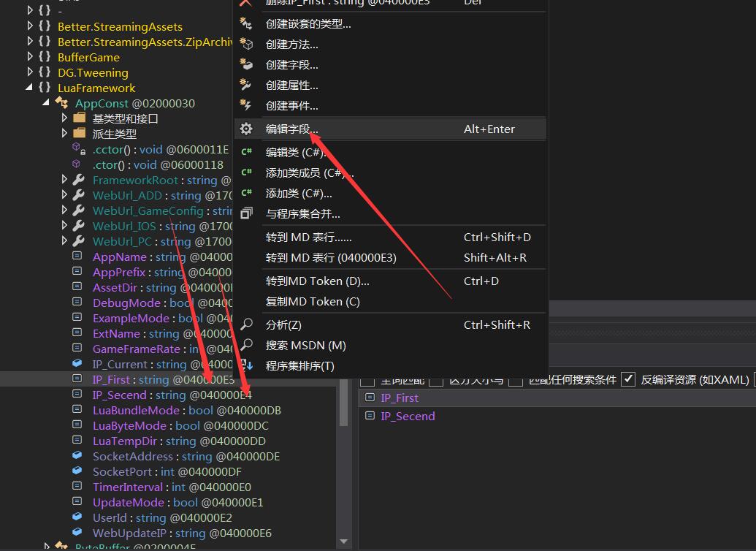Click the C# icon next to 编辑类
Viewport: 756px width, 551px height.
pyautogui.click(x=246, y=152)
